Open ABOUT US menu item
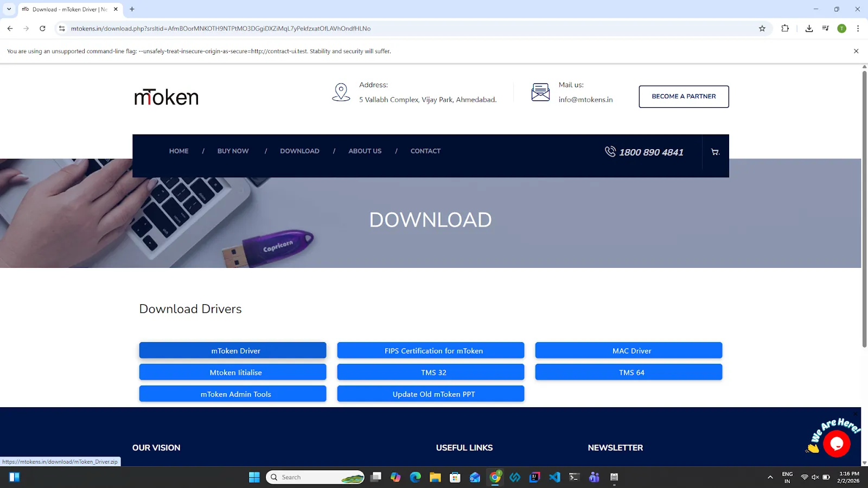Viewport: 868px width, 488px height. point(365,151)
